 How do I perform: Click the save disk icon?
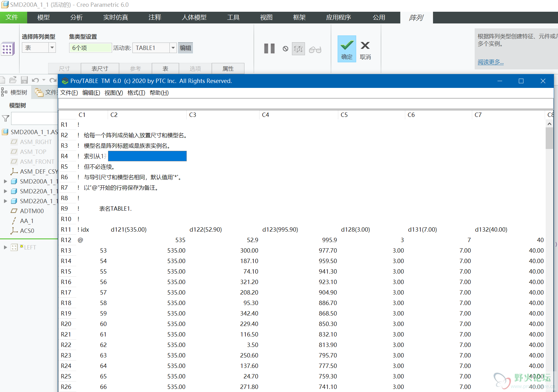pyautogui.click(x=24, y=80)
